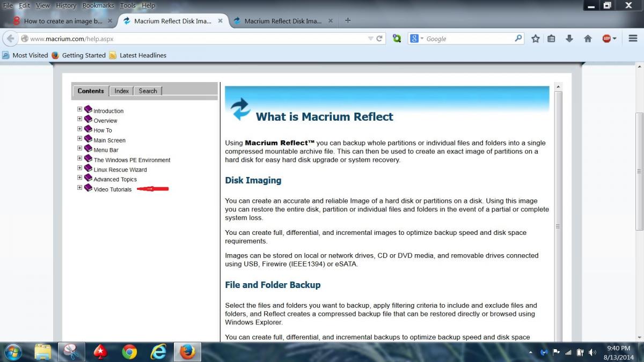Screen dimensions: 644x362
Task: Open the Downloads arrow in the toolbar
Action: [x=569, y=39]
